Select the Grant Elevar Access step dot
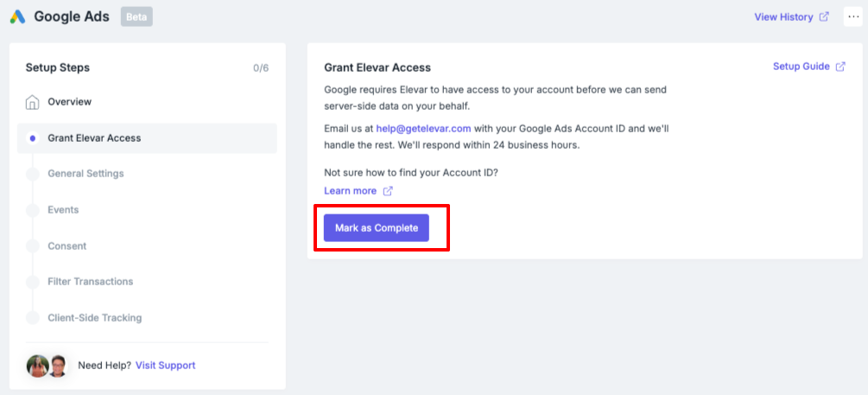 [x=33, y=138]
